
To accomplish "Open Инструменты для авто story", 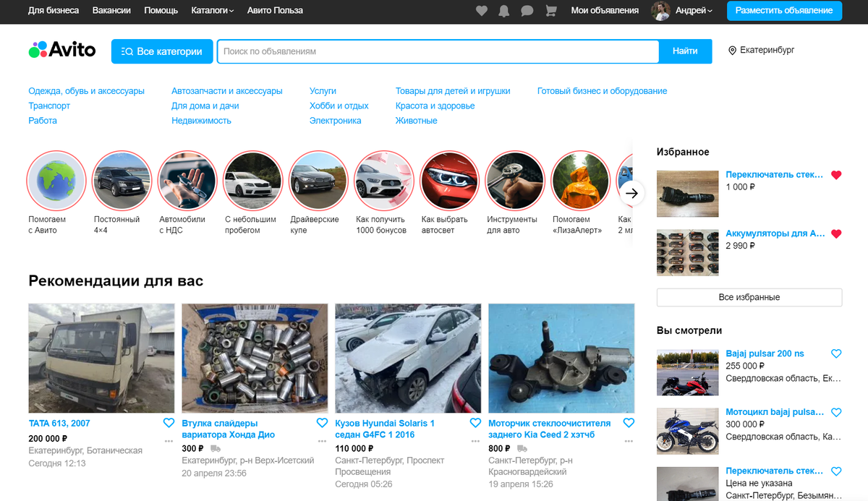I will pos(514,181).
